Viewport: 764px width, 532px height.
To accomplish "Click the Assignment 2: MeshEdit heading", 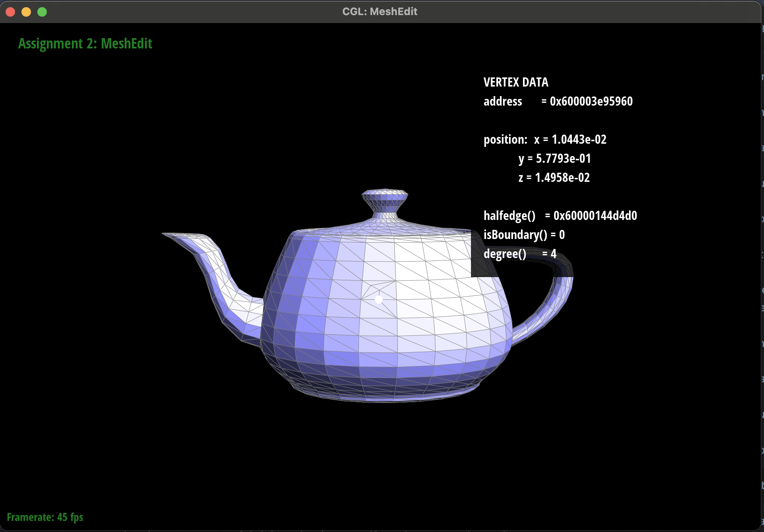I will pyautogui.click(x=85, y=43).
